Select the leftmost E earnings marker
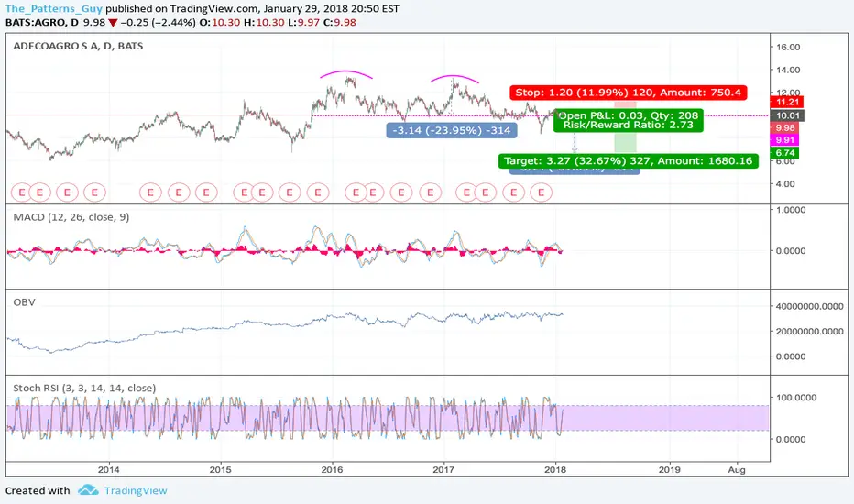854x504 pixels. pyautogui.click(x=22, y=192)
